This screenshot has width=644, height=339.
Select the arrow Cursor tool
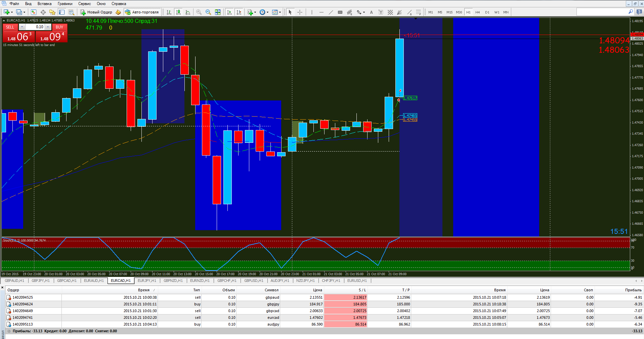coord(290,12)
